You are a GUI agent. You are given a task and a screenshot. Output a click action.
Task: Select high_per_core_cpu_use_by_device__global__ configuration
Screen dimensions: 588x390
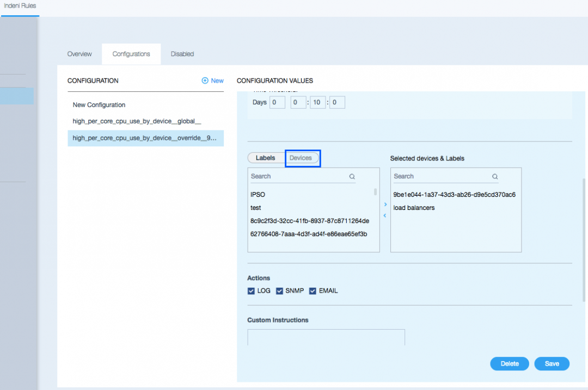point(140,121)
